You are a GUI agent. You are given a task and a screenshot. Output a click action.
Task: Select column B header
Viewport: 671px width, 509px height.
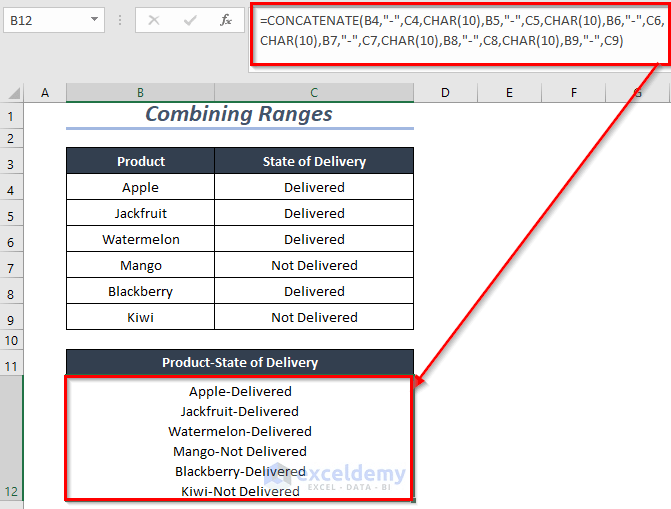tap(140, 92)
